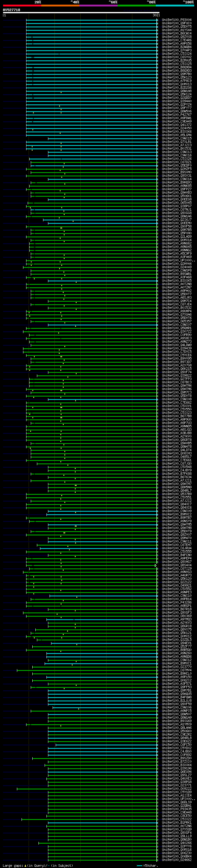This screenshot has height=868, width=197.
Task: Select the UniRef100_A9PH02 label
Action: coord(176,291)
